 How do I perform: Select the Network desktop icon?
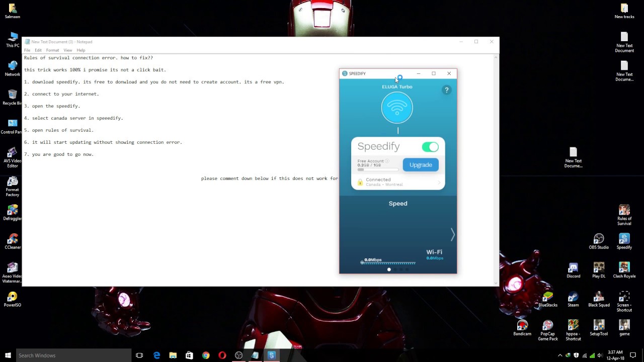(x=13, y=68)
